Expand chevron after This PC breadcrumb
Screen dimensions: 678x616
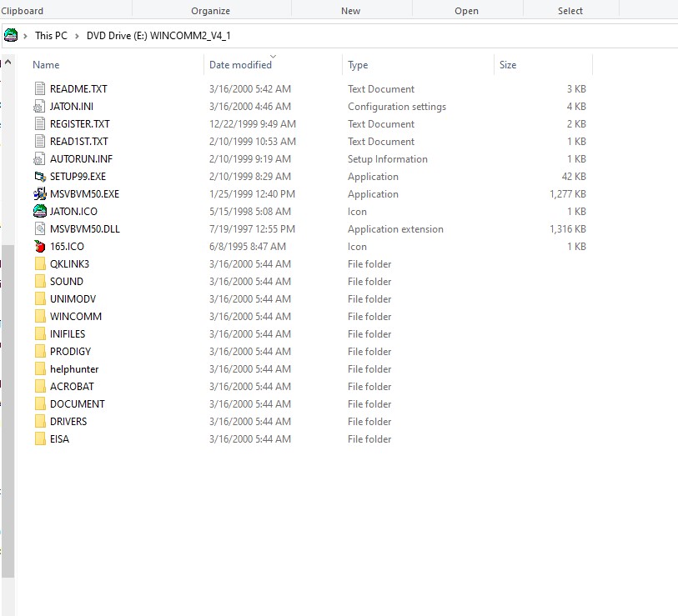point(78,36)
